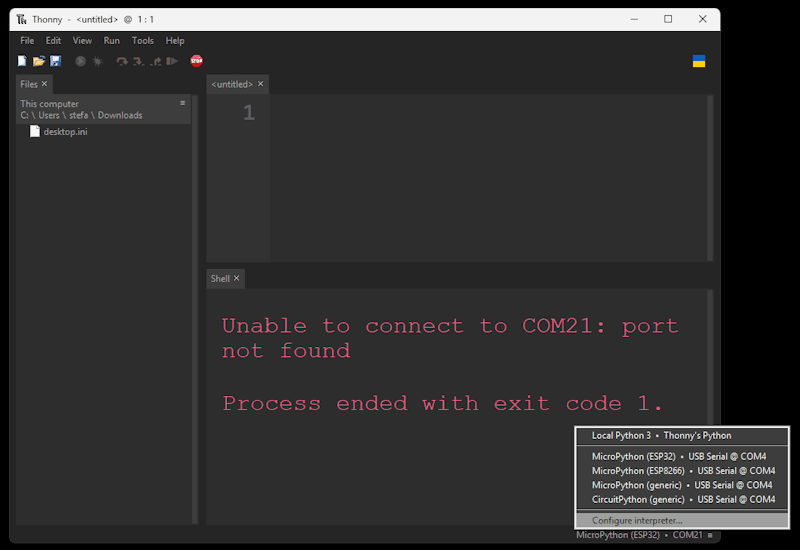Click the Files panel vertical scrollbar

coord(194,309)
